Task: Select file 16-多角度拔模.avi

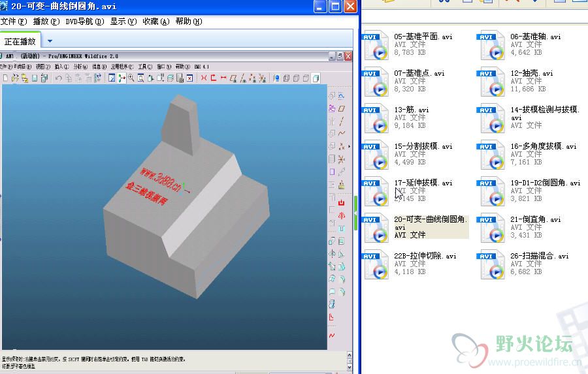Action: click(544, 146)
